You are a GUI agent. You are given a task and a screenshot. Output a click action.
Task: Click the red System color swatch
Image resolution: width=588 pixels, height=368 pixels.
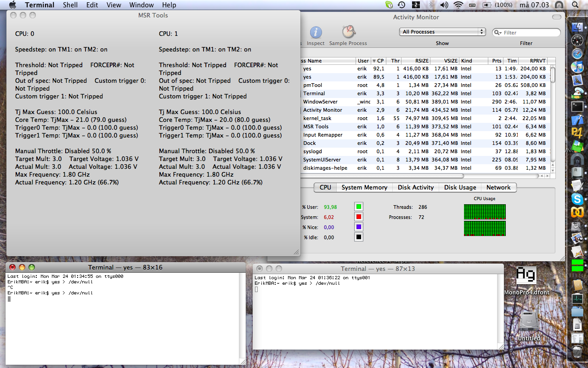tap(359, 217)
